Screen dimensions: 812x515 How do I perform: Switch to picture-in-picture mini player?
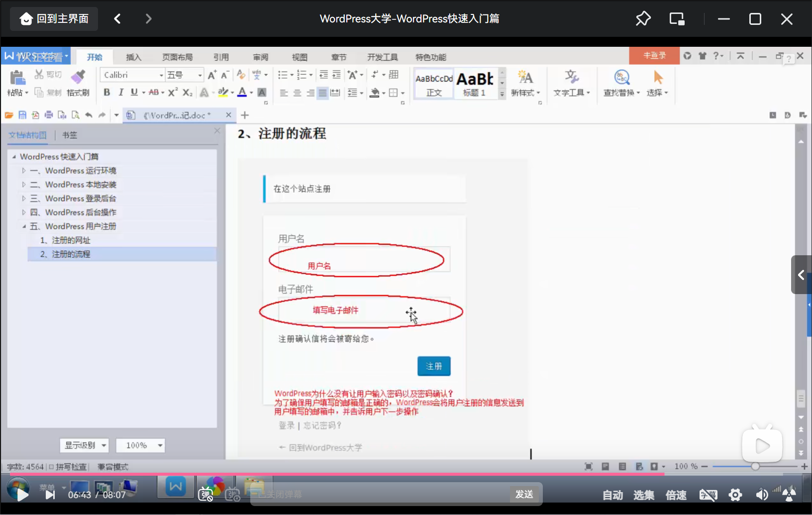pos(677,19)
